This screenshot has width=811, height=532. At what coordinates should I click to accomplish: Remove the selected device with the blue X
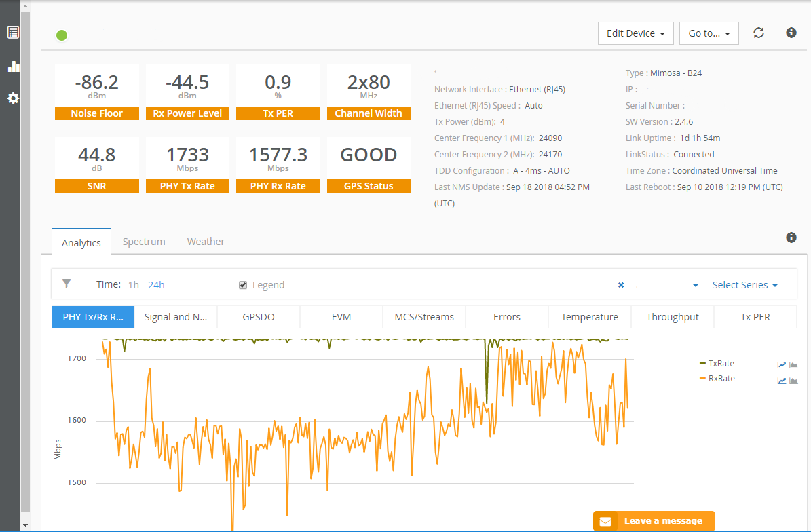(621, 285)
